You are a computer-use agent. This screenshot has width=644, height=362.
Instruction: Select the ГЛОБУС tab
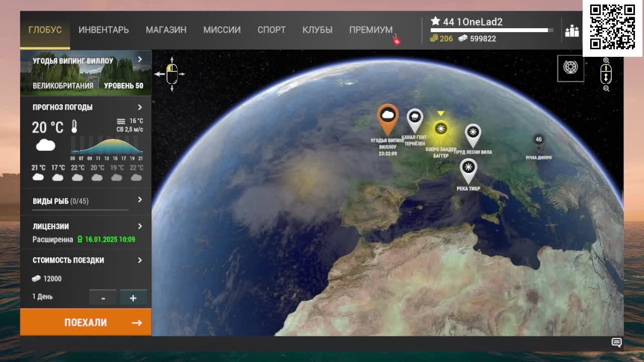coord(45,30)
